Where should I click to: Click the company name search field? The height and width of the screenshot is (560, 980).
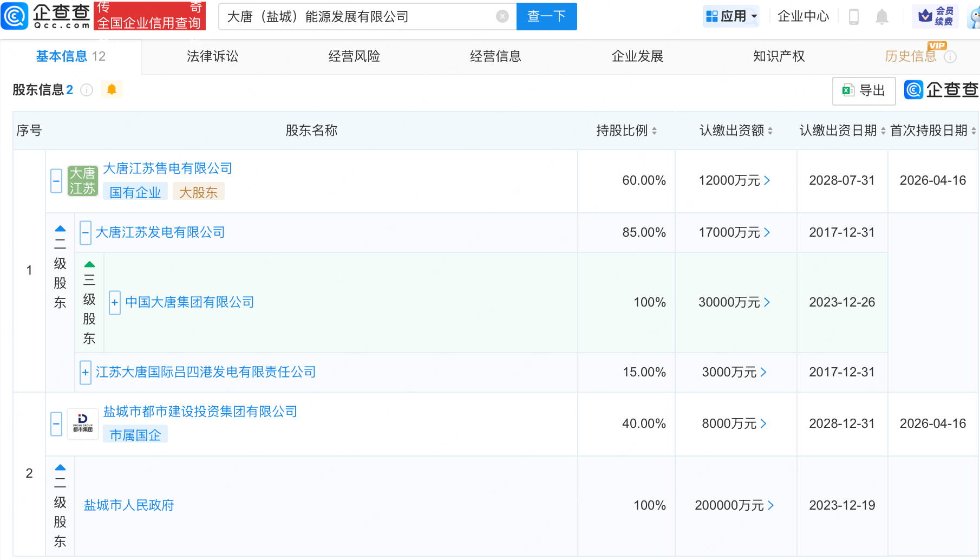pyautogui.click(x=357, y=17)
